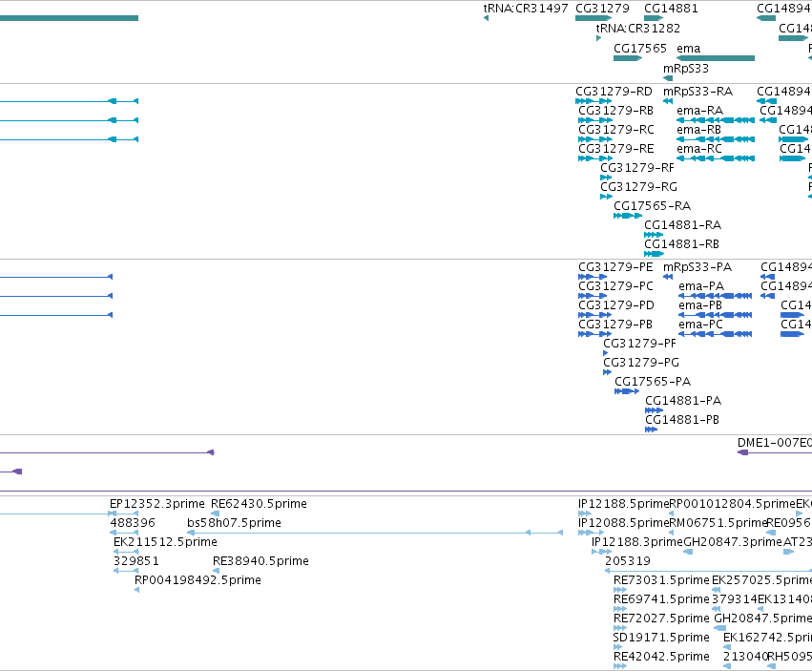Open protein ema-PB
This screenshot has width=812, height=671.
pos(700,305)
